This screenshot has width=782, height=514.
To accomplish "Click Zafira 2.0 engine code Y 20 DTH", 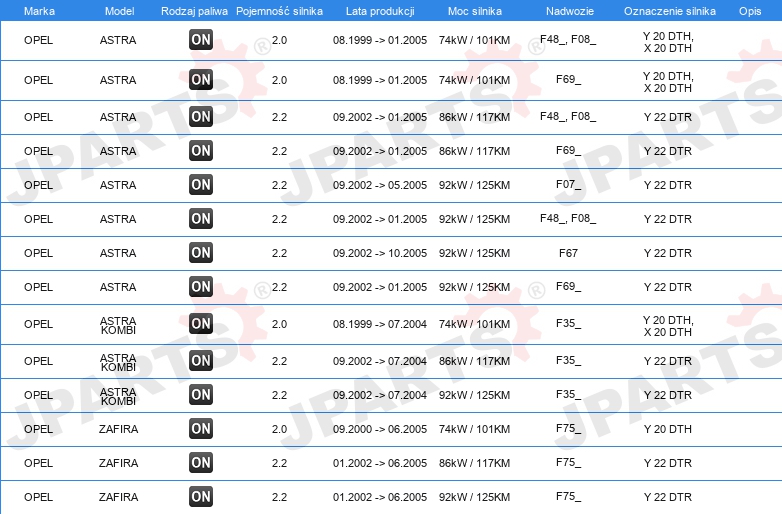I will pos(668,429).
